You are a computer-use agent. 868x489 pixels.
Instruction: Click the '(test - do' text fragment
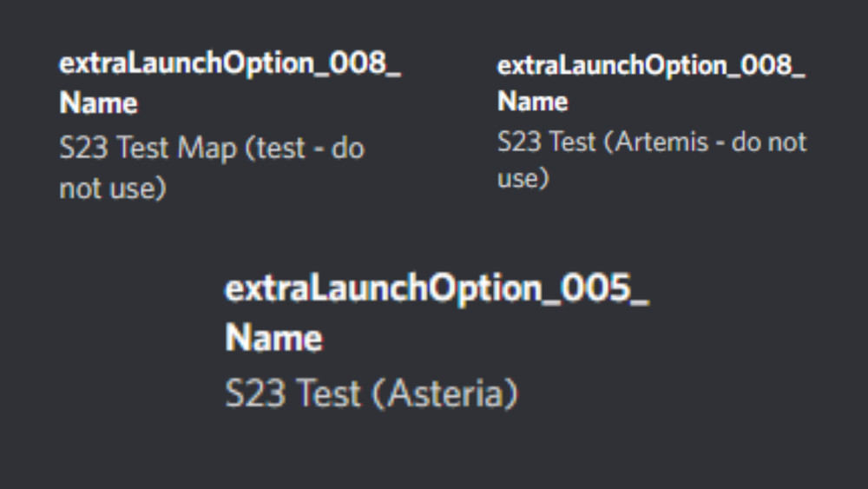point(305,149)
